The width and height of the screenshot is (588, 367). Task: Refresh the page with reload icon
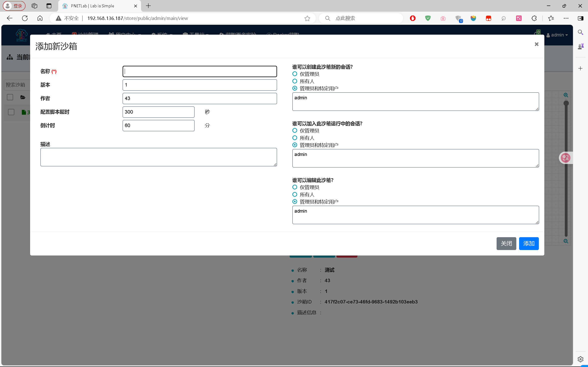(25, 18)
